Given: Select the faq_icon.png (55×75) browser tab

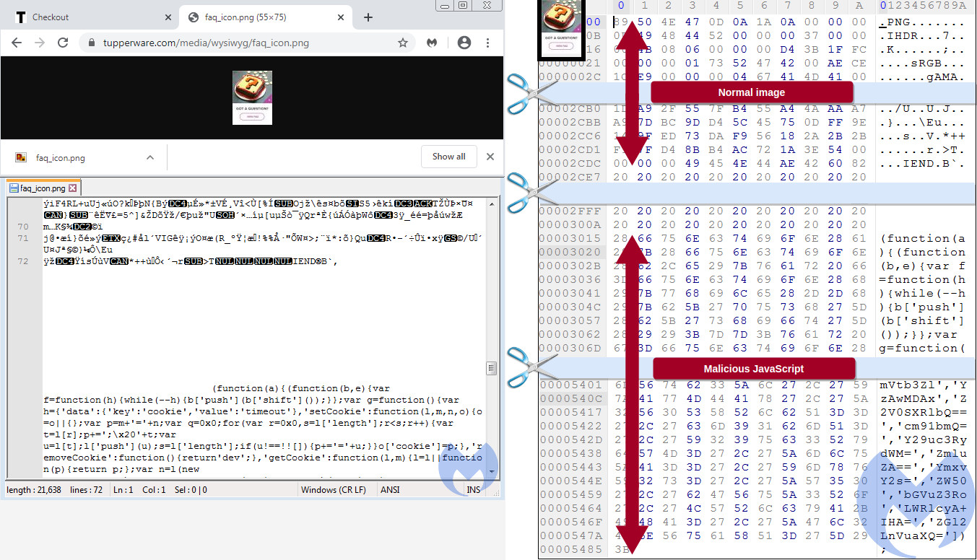Looking at the screenshot, I should pos(266,17).
